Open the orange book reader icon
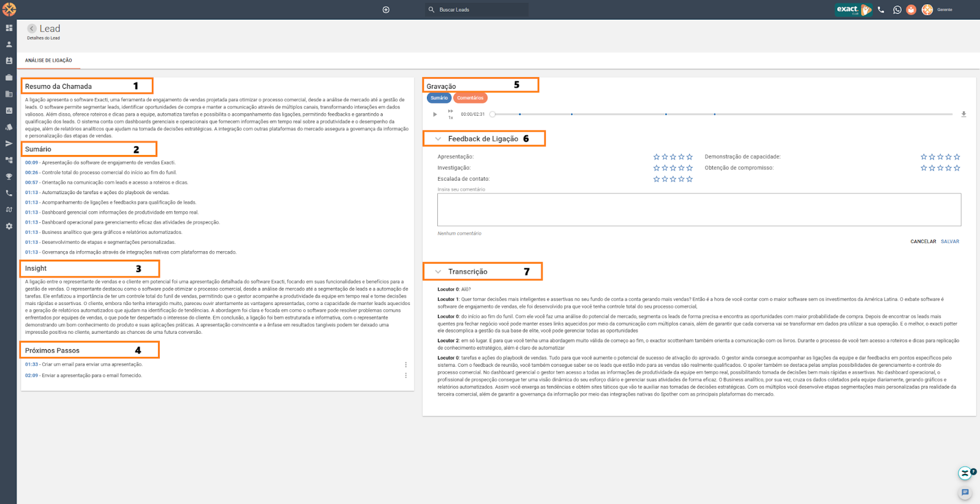 point(911,10)
